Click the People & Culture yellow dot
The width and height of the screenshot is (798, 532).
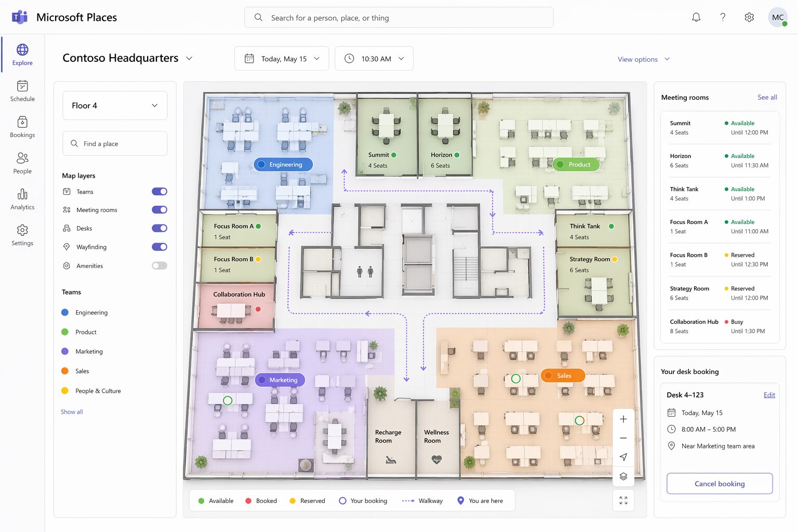point(65,391)
